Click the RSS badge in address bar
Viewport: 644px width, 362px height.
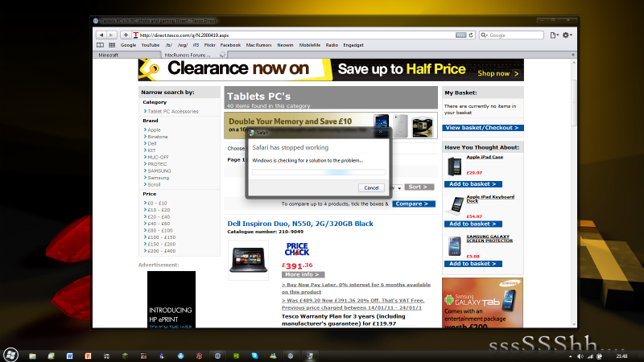[460, 35]
